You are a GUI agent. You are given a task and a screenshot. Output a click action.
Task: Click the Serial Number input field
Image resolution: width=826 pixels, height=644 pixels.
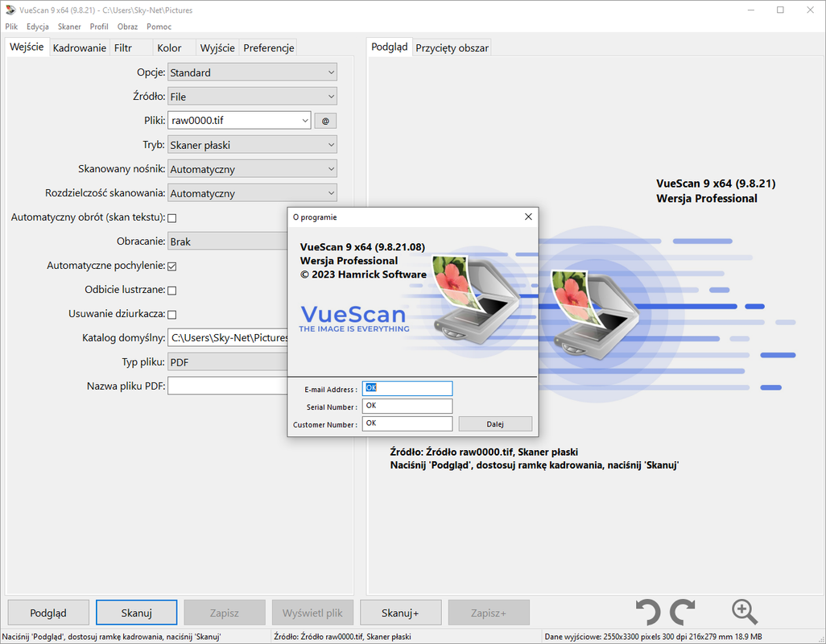407,406
